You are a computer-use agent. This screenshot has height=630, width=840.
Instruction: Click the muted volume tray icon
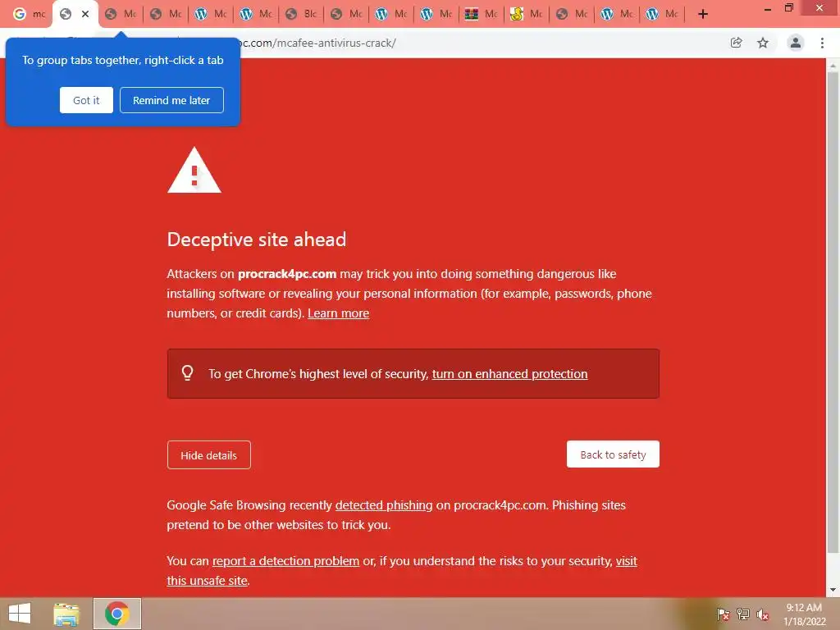click(x=763, y=614)
